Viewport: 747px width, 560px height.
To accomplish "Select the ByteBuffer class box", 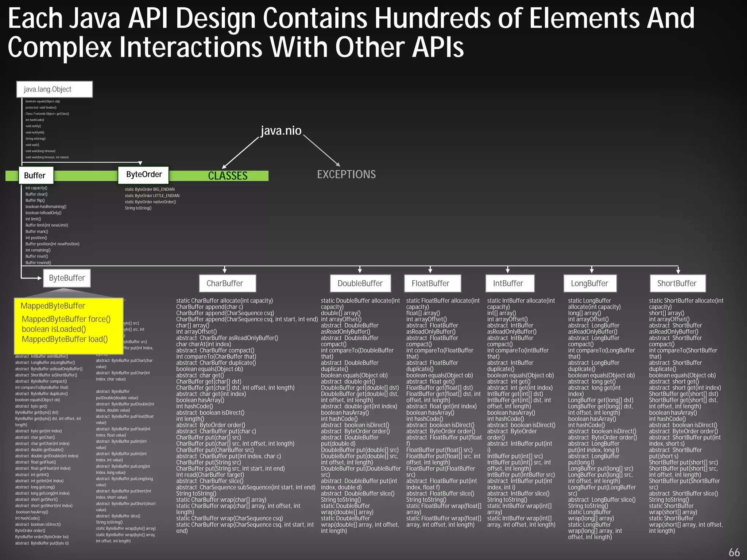I will pos(67,278).
